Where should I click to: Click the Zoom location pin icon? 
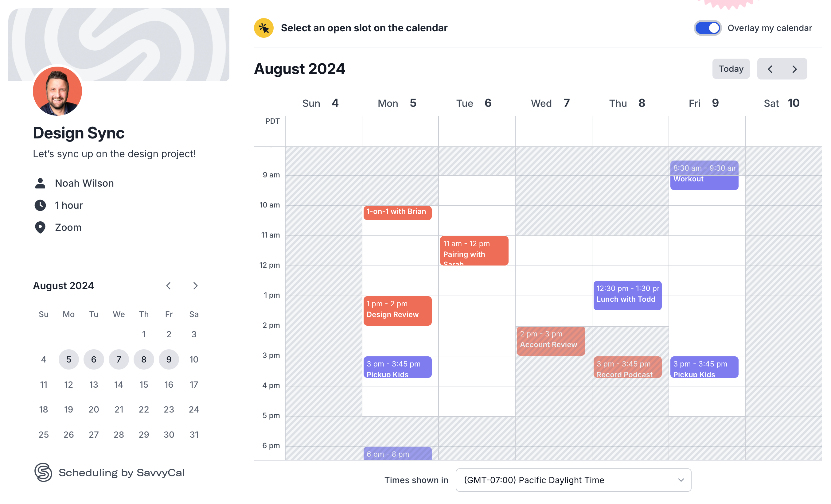(40, 227)
